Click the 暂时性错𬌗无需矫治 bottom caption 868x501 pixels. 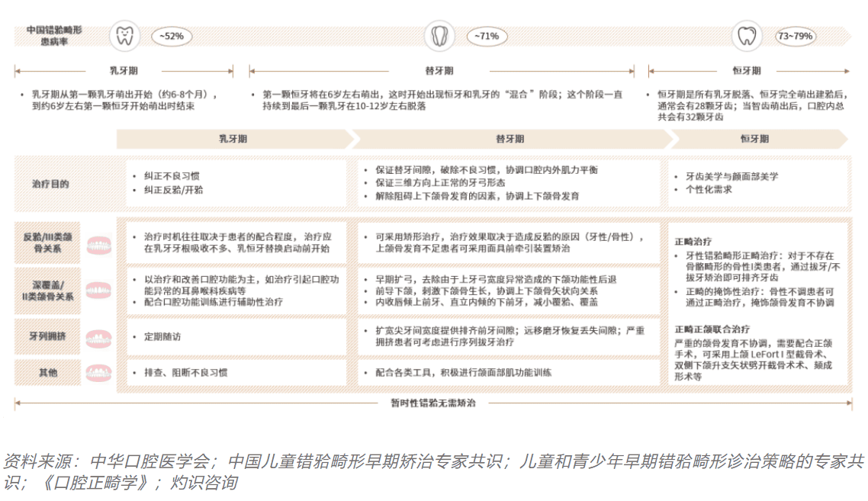click(x=433, y=403)
